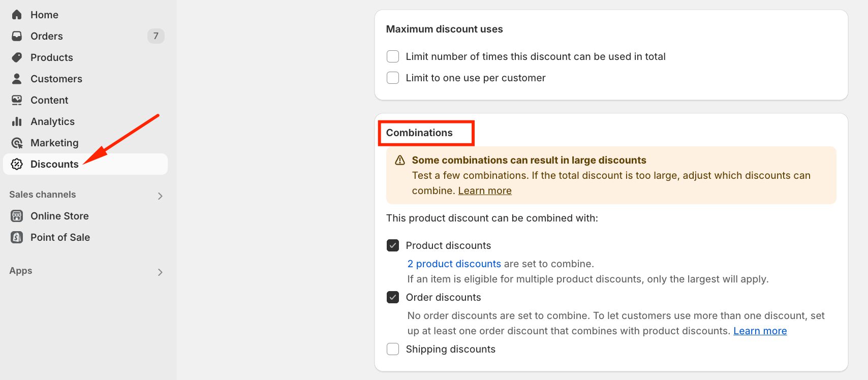This screenshot has height=380, width=868.
Task: Disable the Product discounts combination checkbox
Action: coord(392,245)
